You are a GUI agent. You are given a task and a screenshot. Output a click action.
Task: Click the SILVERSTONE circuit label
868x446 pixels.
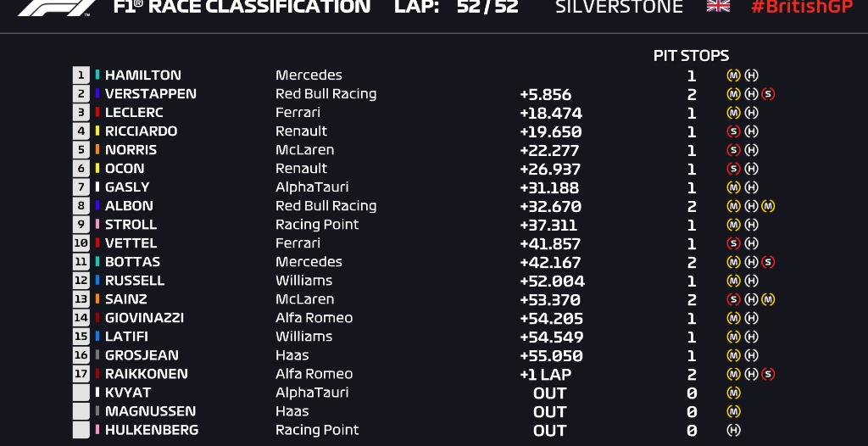[619, 7]
